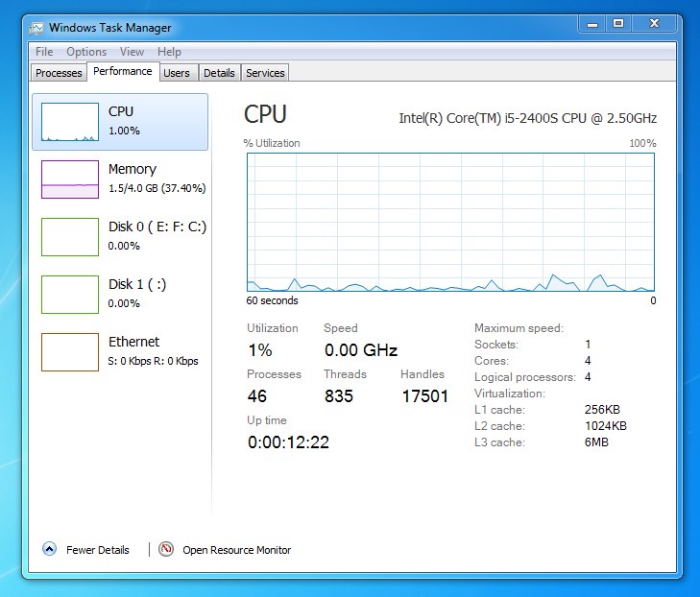
Task: Click the threads count 835
Action: pyautogui.click(x=339, y=396)
